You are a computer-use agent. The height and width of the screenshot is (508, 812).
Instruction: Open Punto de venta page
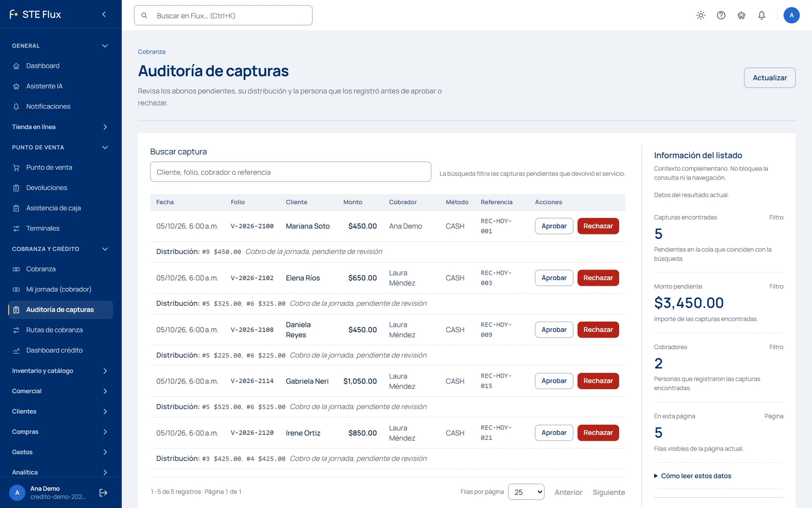pyautogui.click(x=61, y=167)
